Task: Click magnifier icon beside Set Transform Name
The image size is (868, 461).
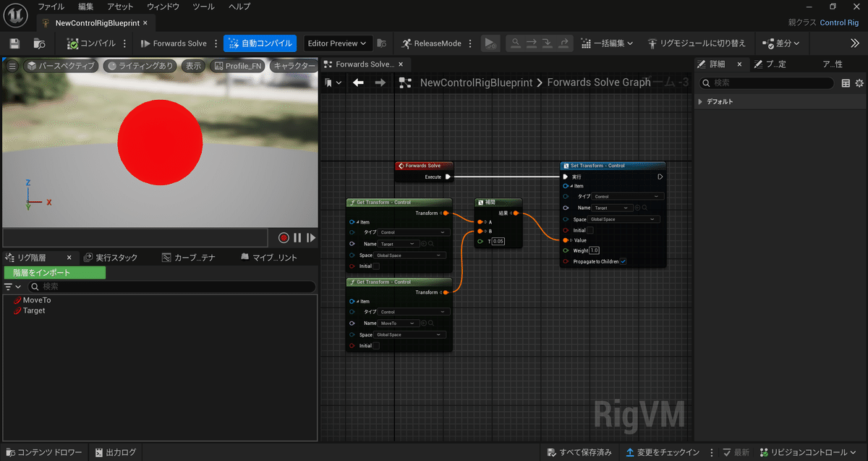Action: point(645,208)
